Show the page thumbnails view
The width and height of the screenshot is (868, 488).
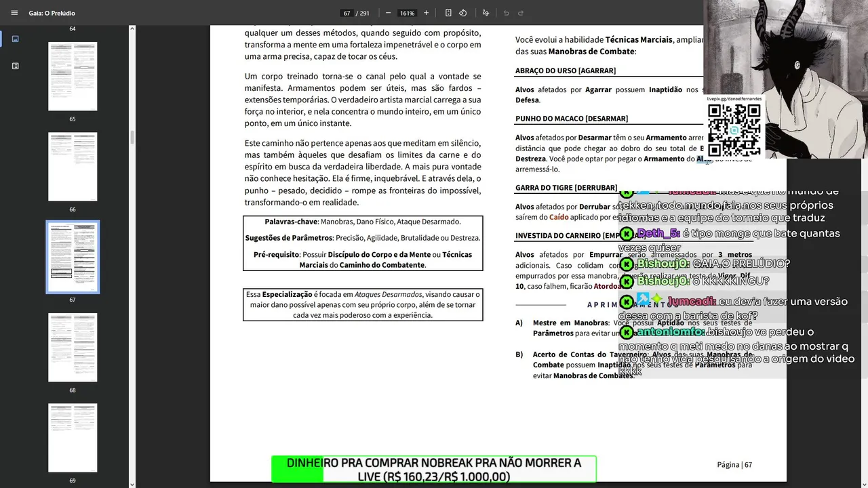pos(15,39)
